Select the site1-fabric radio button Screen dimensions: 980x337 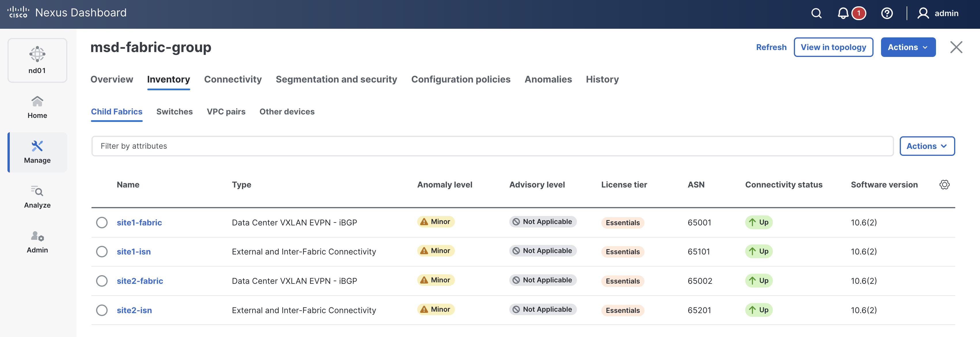[102, 223]
